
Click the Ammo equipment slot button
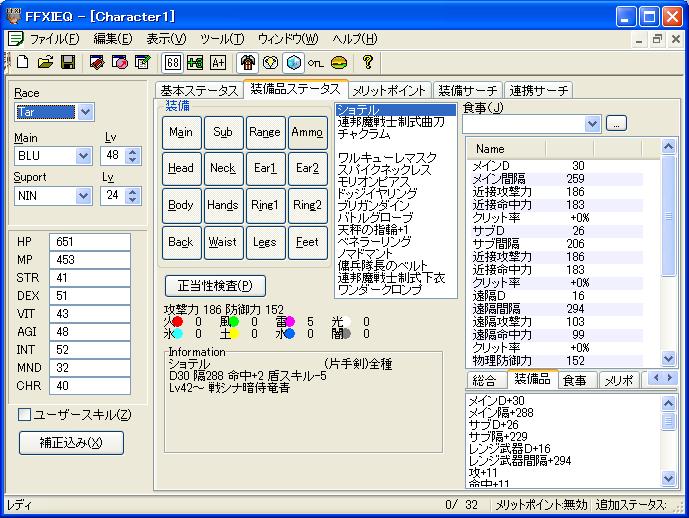point(307,132)
